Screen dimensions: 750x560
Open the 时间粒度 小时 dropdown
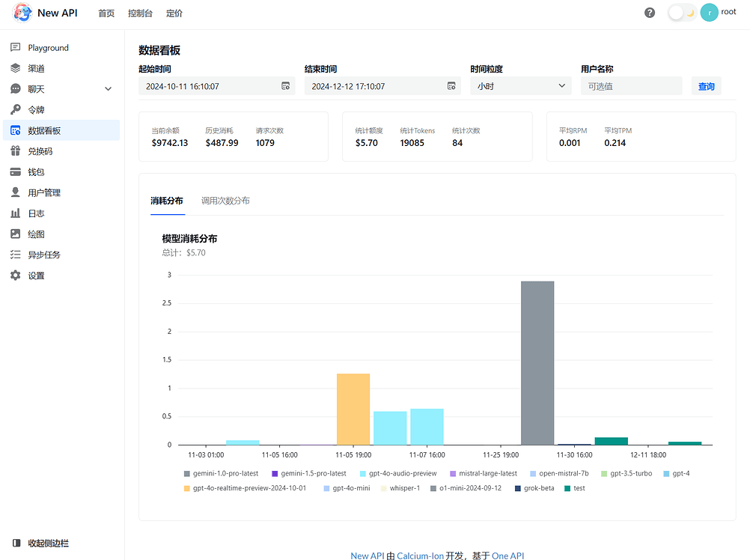(521, 86)
